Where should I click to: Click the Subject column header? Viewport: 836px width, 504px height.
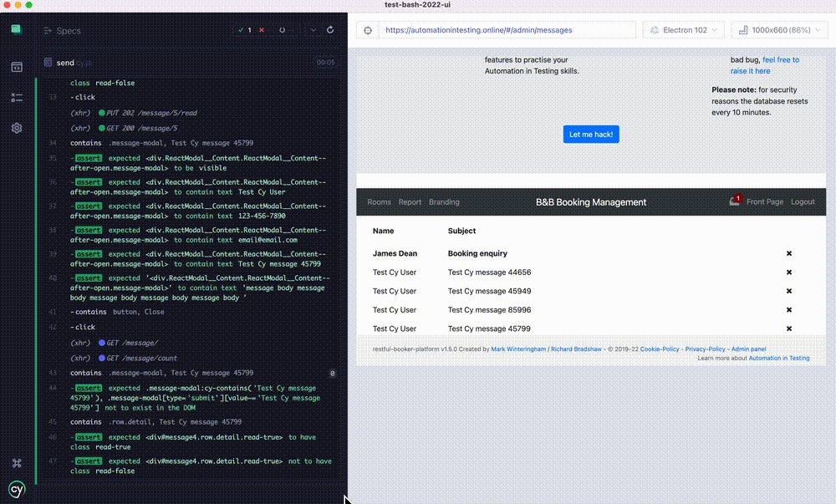pyautogui.click(x=461, y=231)
